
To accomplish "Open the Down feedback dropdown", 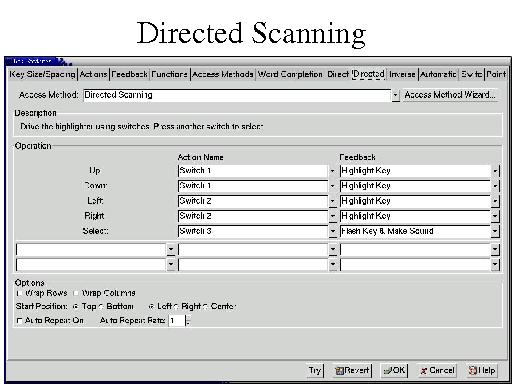I will [495, 186].
